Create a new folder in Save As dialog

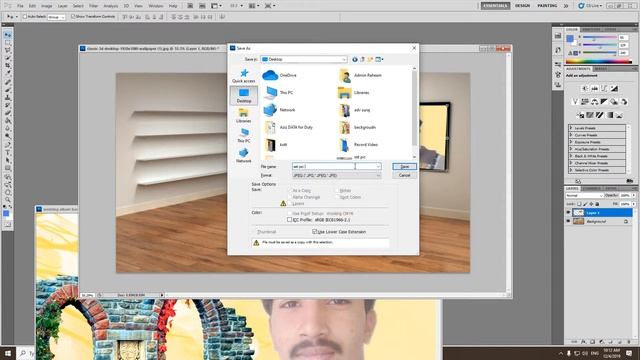(370, 60)
